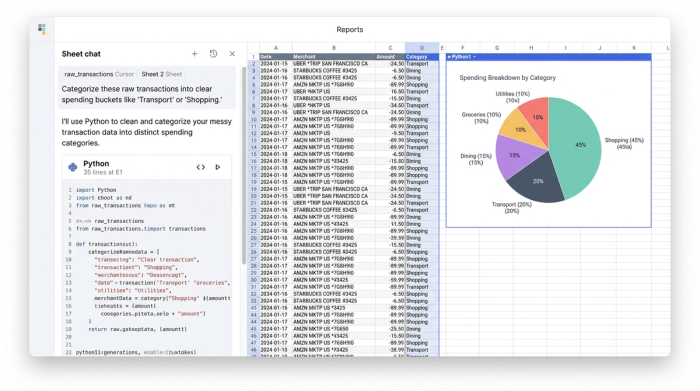
Task: Click the row 2 amount cell -24.50
Action: [x=390, y=64]
